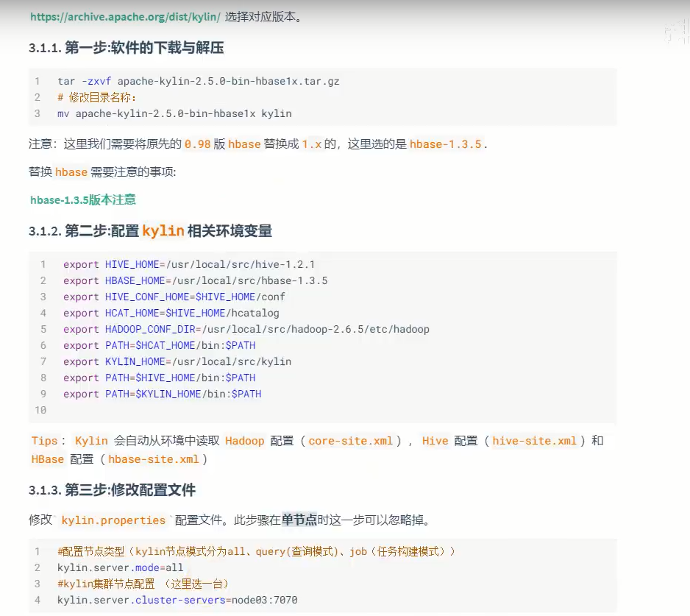Click the export PATH=$HCAT_HOME/bin:$PATH line
The height and width of the screenshot is (616, 690).
(x=160, y=346)
